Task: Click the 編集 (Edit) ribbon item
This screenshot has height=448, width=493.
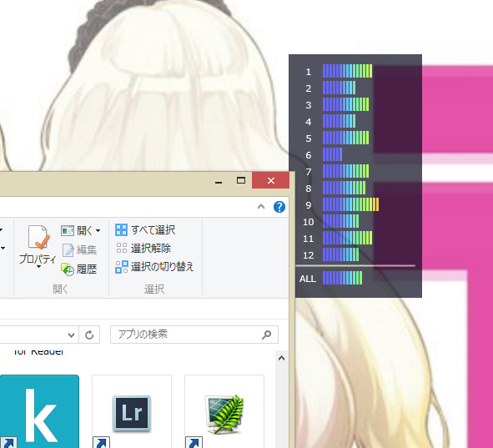Action: [79, 250]
